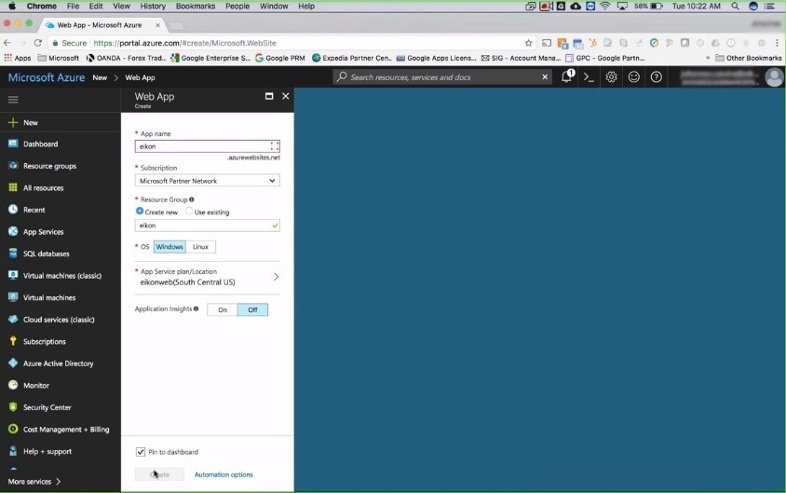
Task: Select Use existing resource group radio
Action: tap(189, 211)
